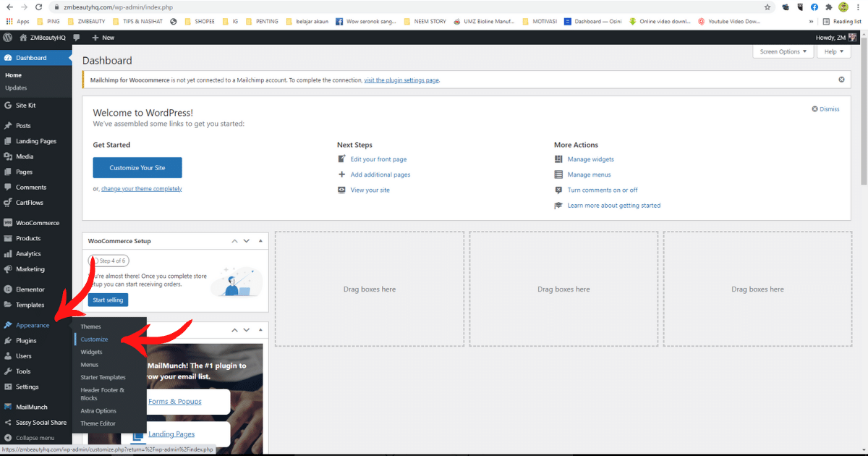Bookmark this page with the star icon
This screenshot has width=868, height=456.
tap(767, 7)
